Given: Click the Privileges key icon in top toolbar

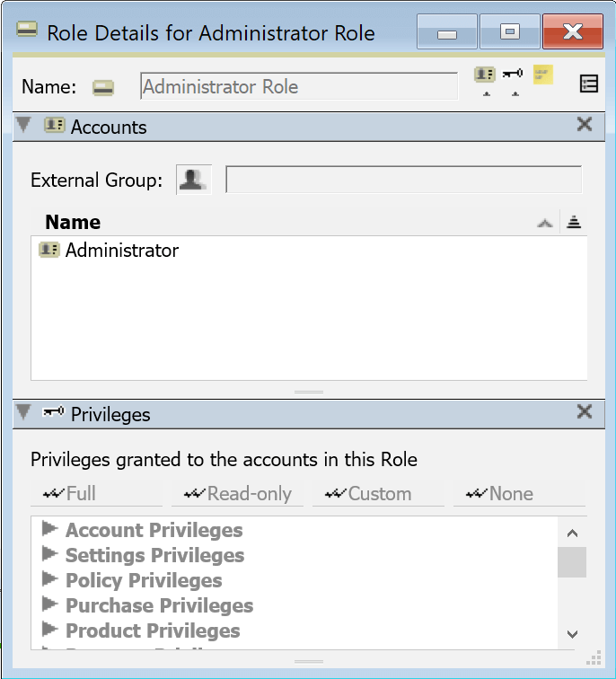Looking at the screenshot, I should (x=513, y=75).
